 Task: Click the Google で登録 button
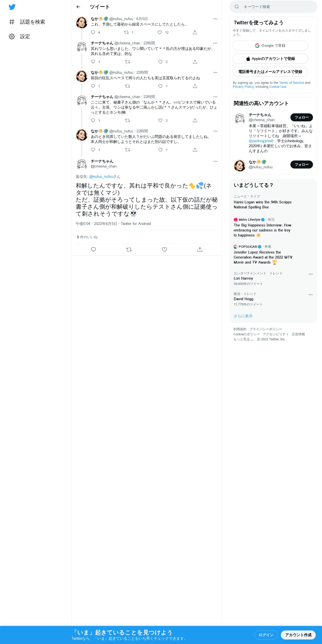(x=270, y=46)
